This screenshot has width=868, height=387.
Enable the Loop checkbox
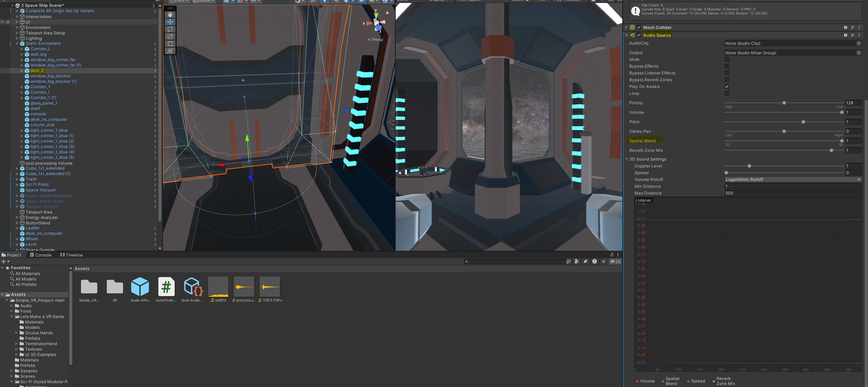727,93
